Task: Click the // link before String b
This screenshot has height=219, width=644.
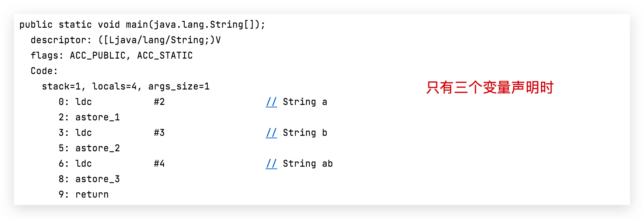Action: point(271,133)
